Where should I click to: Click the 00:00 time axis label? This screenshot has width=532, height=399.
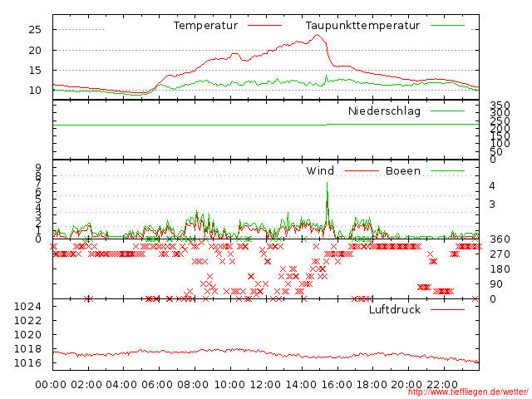52,385
